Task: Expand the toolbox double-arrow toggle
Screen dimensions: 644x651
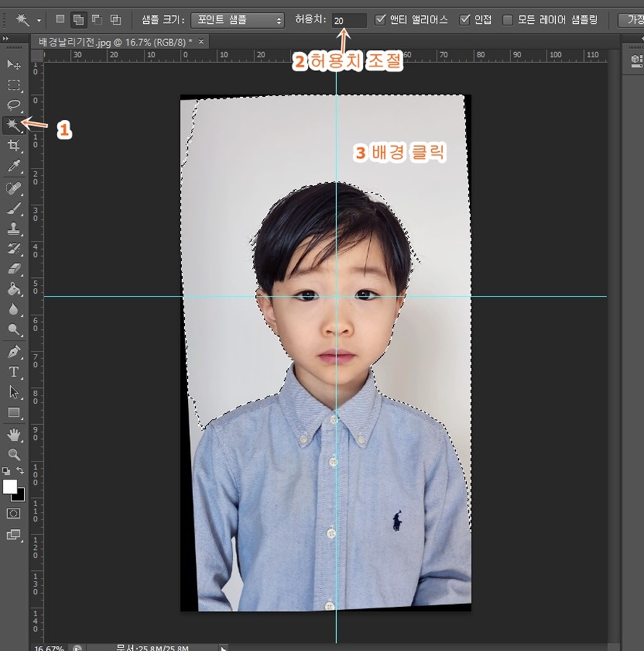Action: 5,38
